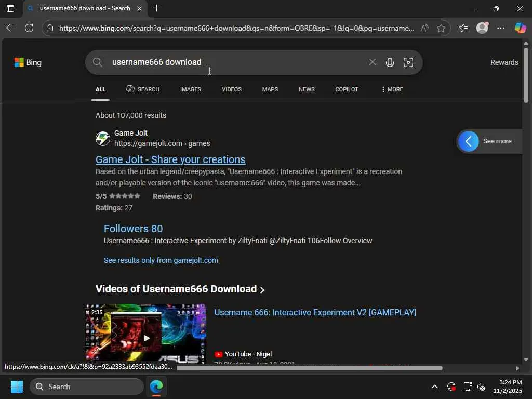The width and height of the screenshot is (532, 399).
Task: Open the browser profile avatar
Action: pyautogui.click(x=482, y=28)
